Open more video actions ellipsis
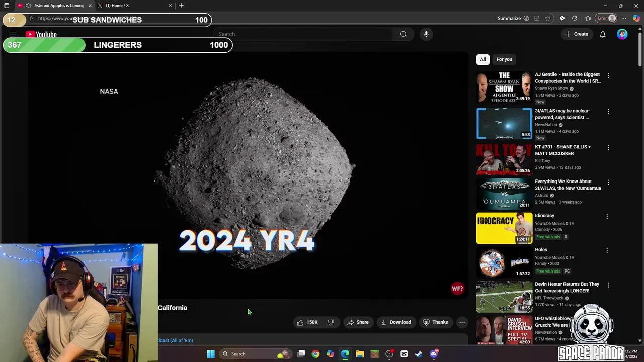Image resolution: width=644 pixels, height=362 pixels. click(x=462, y=322)
